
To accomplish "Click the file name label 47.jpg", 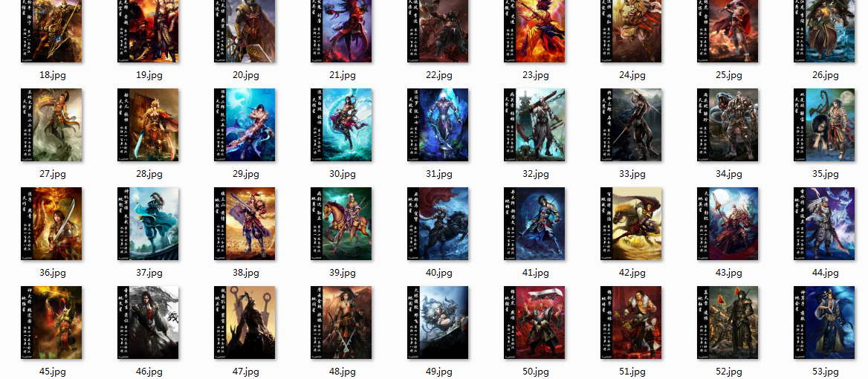I will point(246,372).
